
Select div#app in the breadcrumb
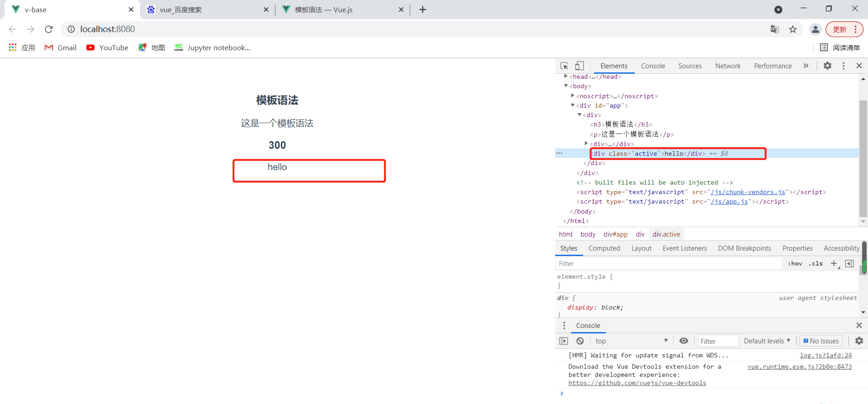[615, 234]
